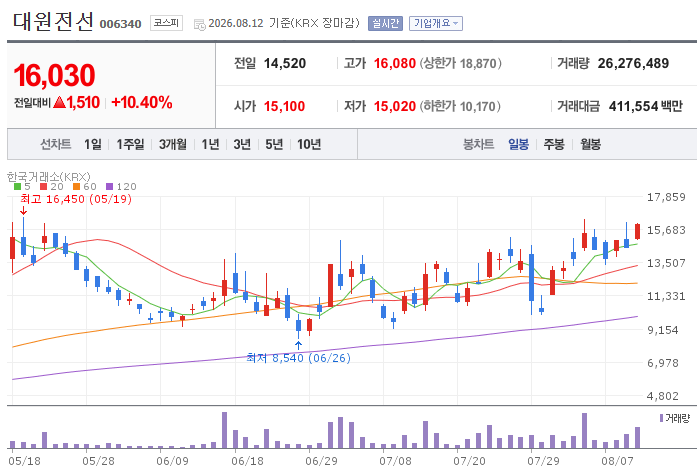Click the 전일 value 14,520

coord(285,64)
